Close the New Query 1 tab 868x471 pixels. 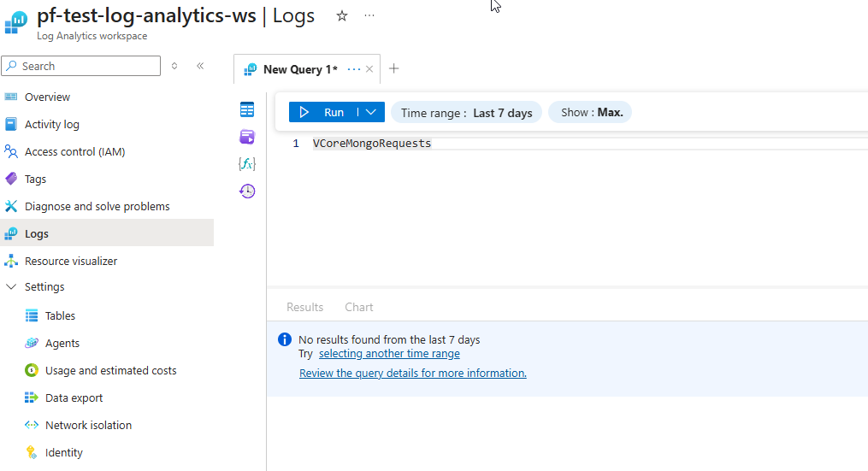point(369,69)
